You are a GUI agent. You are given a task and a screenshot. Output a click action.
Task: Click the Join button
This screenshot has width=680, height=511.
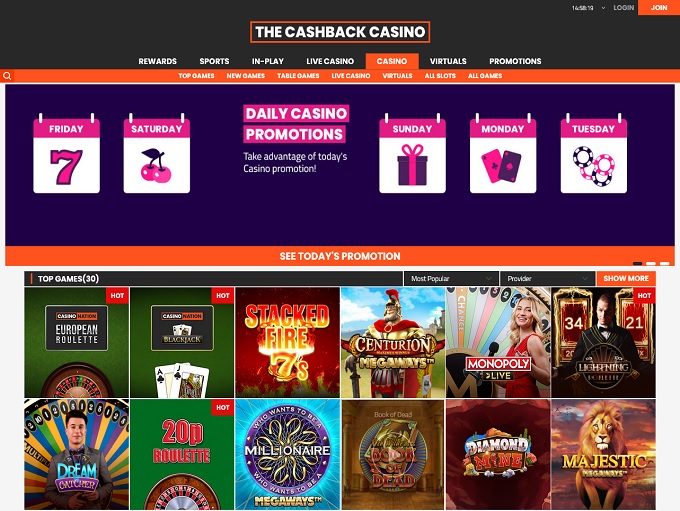coord(659,7)
